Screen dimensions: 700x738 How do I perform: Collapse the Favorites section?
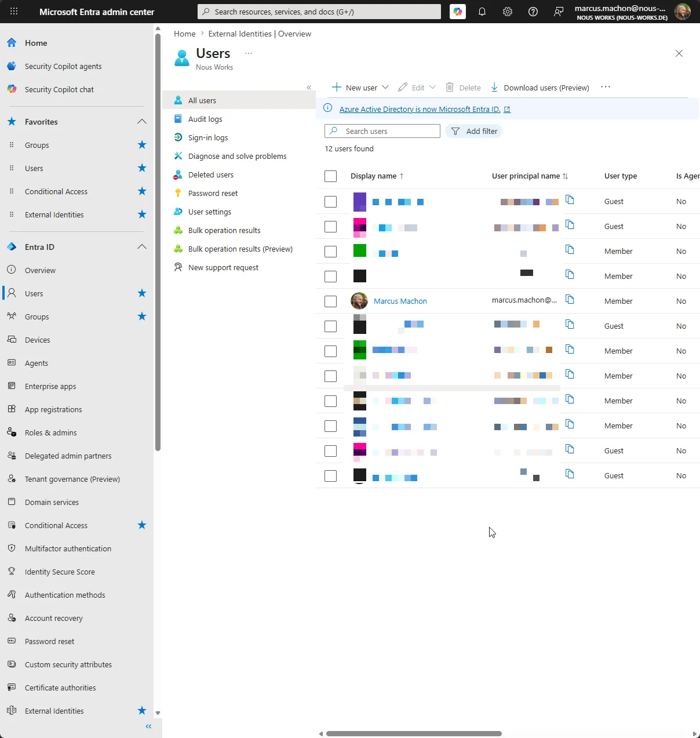tap(142, 122)
